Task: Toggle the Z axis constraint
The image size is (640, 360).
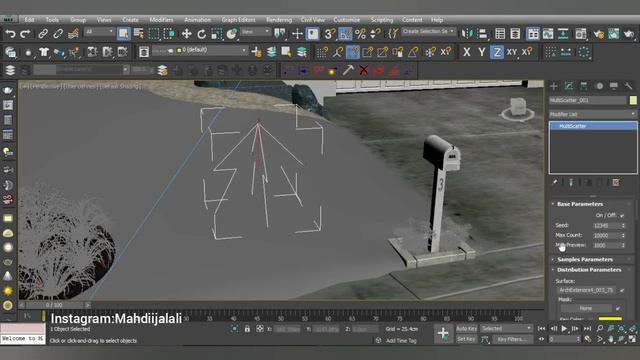Action: pos(497,52)
